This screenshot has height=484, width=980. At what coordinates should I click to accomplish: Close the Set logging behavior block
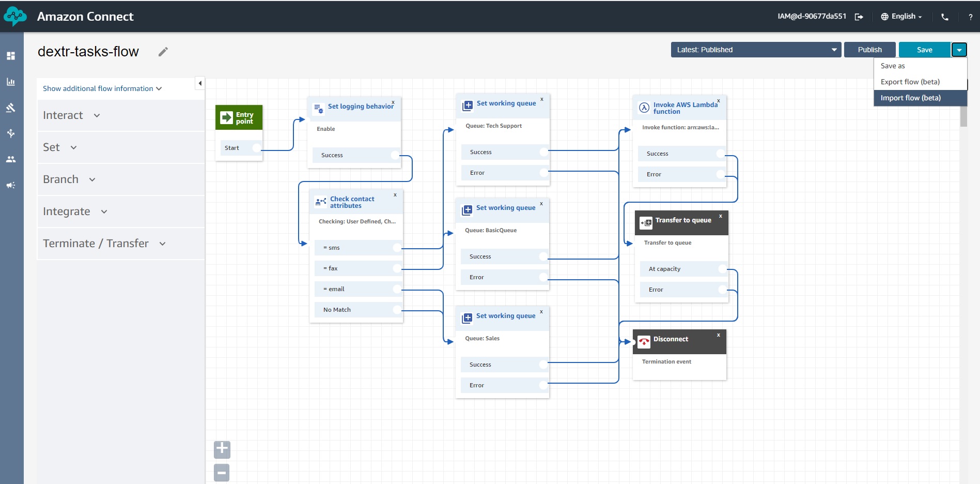coord(393,102)
